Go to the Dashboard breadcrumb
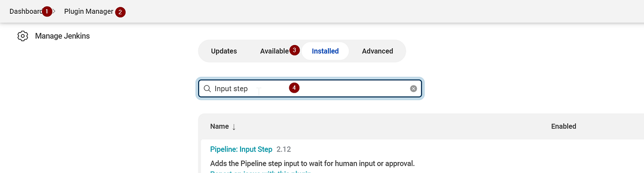The height and width of the screenshot is (173, 644). (x=26, y=11)
